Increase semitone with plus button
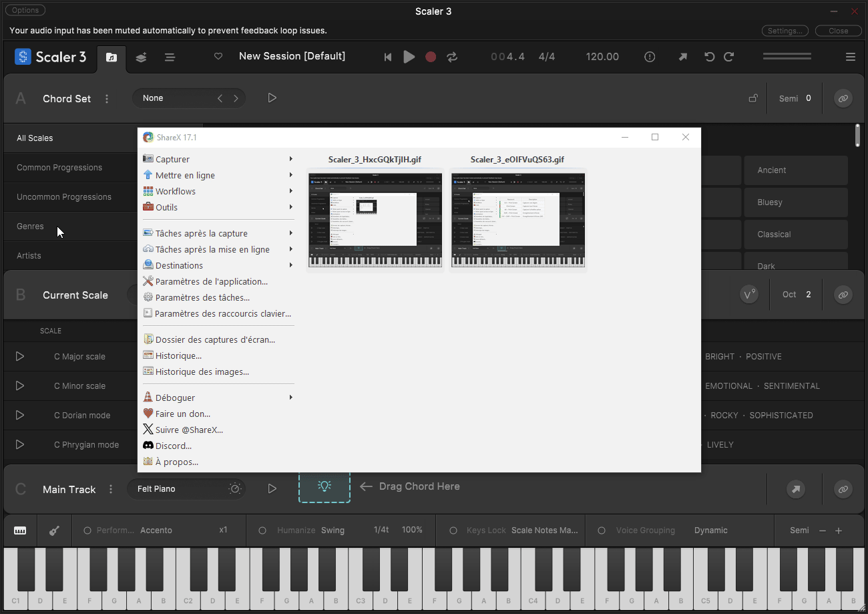Viewport: 868px width, 614px height. click(839, 530)
